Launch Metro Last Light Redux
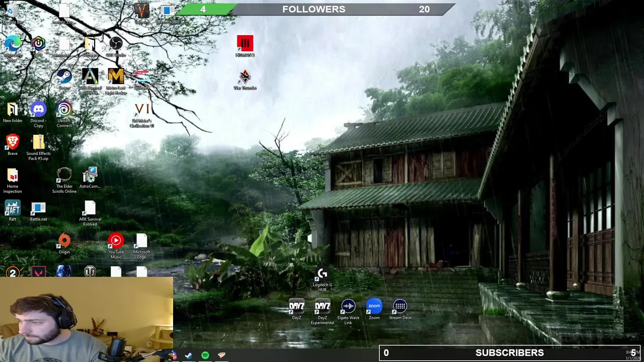The width and height of the screenshot is (644, 362). (116, 81)
